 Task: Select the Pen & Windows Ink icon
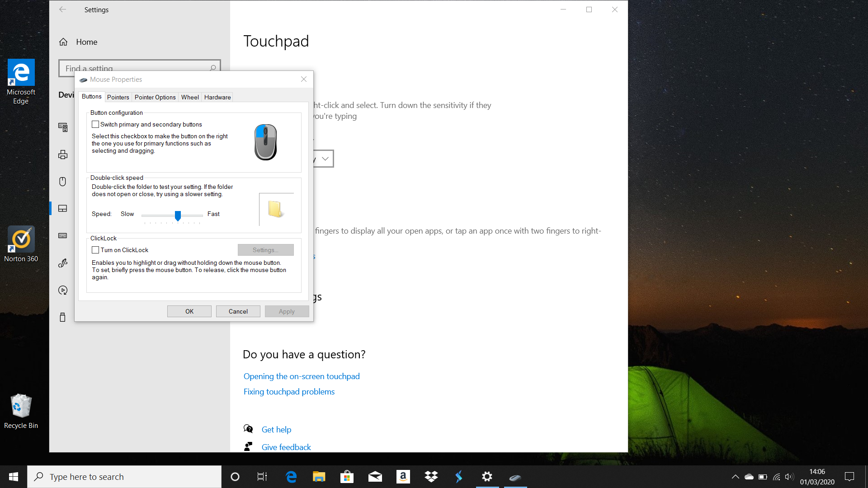pyautogui.click(x=62, y=263)
